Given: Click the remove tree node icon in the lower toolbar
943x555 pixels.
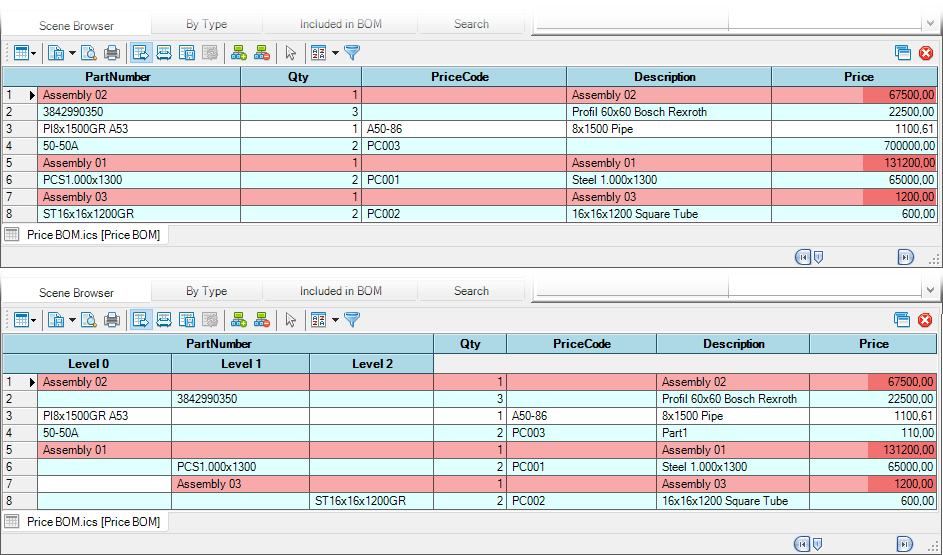Looking at the screenshot, I should tap(262, 320).
